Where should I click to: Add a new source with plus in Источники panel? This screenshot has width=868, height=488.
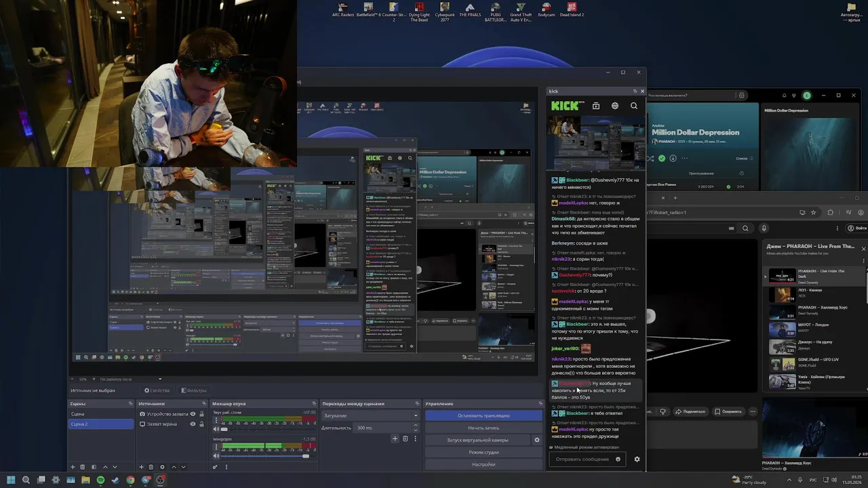pos(141,467)
